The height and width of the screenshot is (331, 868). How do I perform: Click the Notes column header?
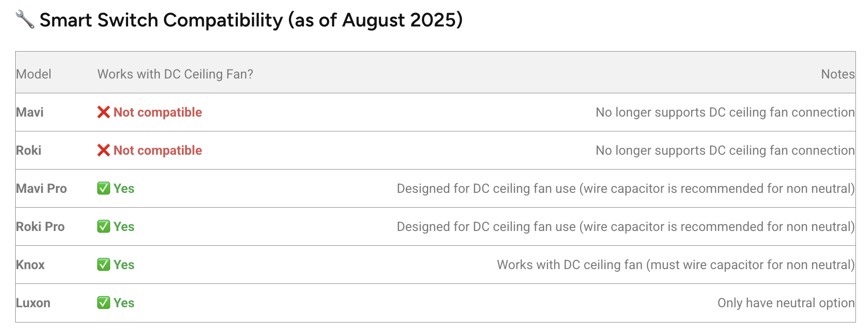click(x=838, y=74)
